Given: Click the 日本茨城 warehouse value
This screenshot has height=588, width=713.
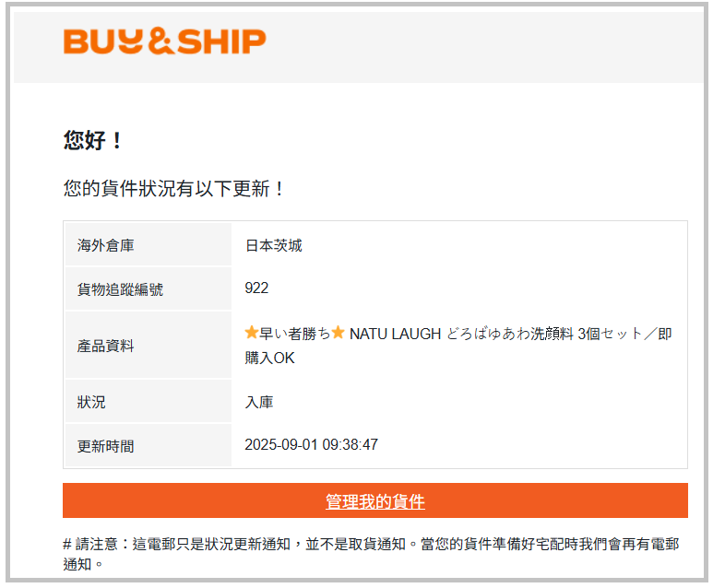Looking at the screenshot, I should click(273, 246).
